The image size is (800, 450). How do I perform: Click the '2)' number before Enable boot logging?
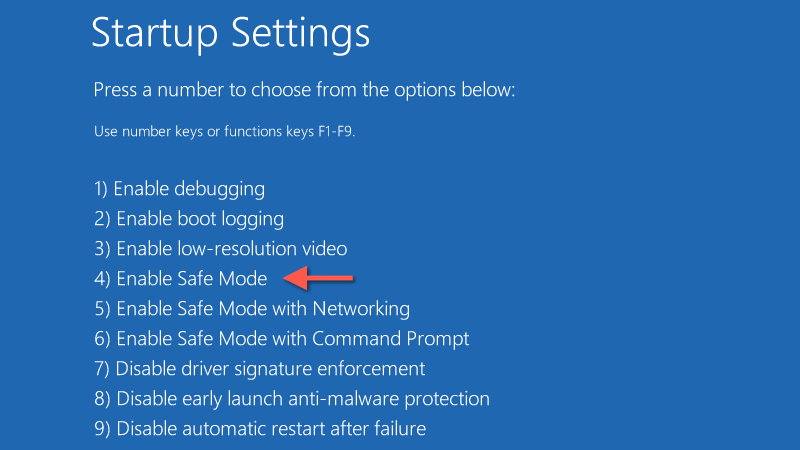[x=101, y=218]
